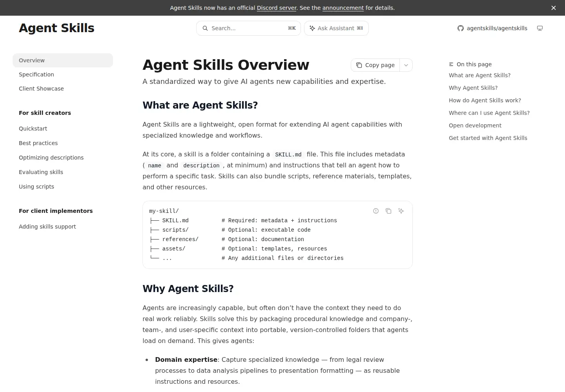Jump to 'Get started with Agent Skills'

click(488, 138)
